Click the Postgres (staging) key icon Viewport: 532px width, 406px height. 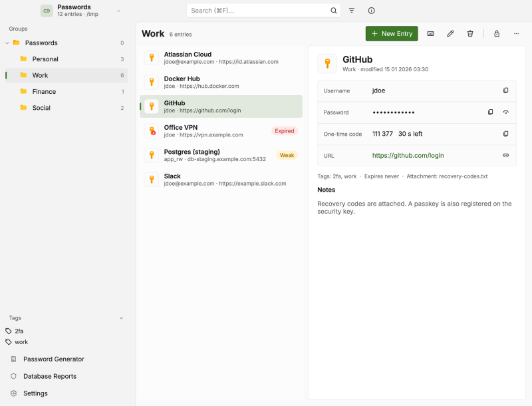click(x=152, y=155)
